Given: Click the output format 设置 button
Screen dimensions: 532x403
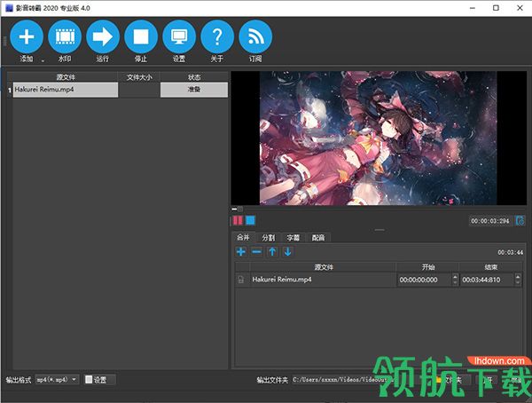Looking at the screenshot, I should click(x=99, y=380).
